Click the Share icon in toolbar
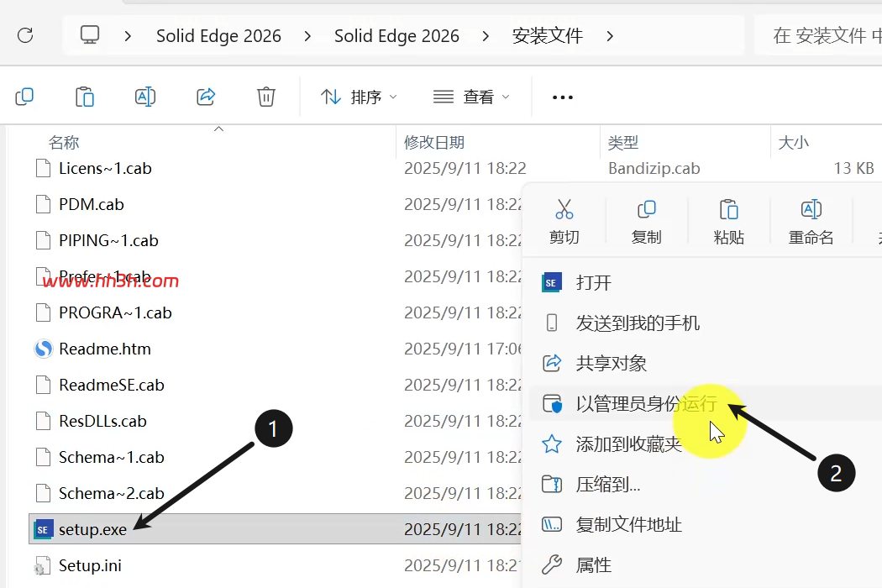 206,97
